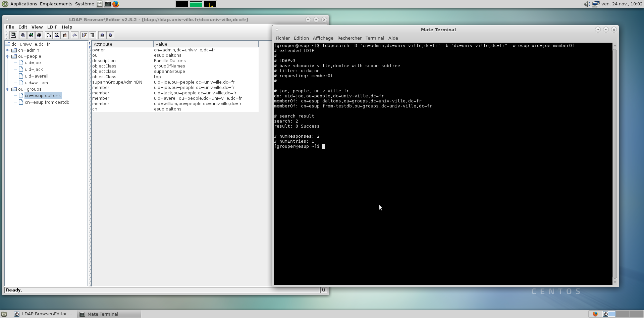Click the trash delete entry icon
Screen dimensions: 644x318
point(93,35)
